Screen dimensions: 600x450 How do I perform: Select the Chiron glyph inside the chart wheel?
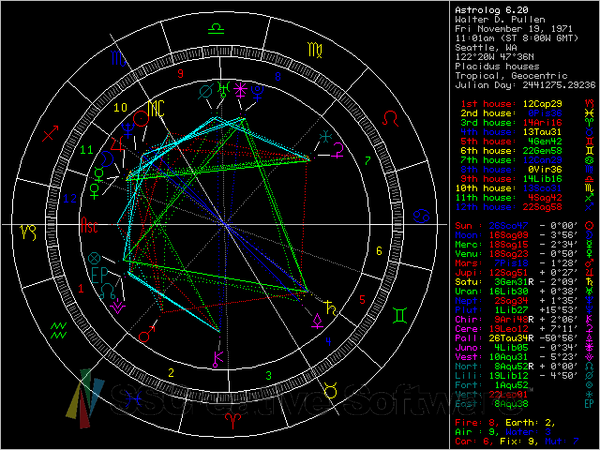coord(218,359)
